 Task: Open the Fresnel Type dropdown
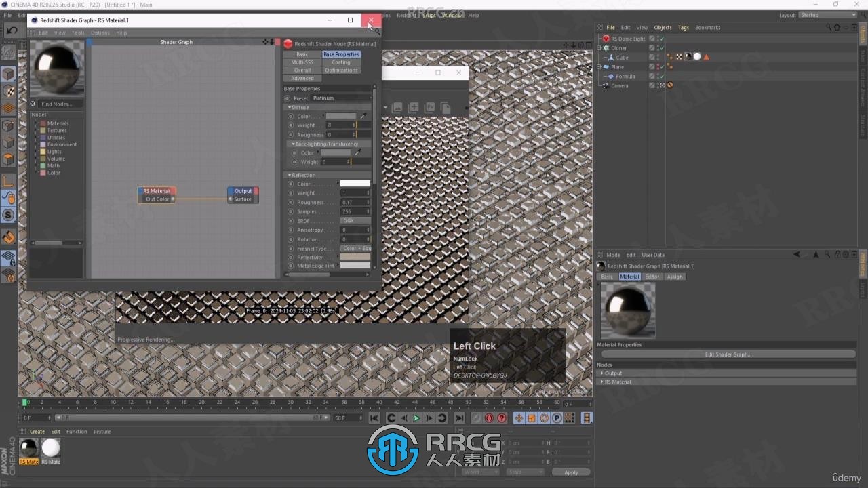pos(355,249)
